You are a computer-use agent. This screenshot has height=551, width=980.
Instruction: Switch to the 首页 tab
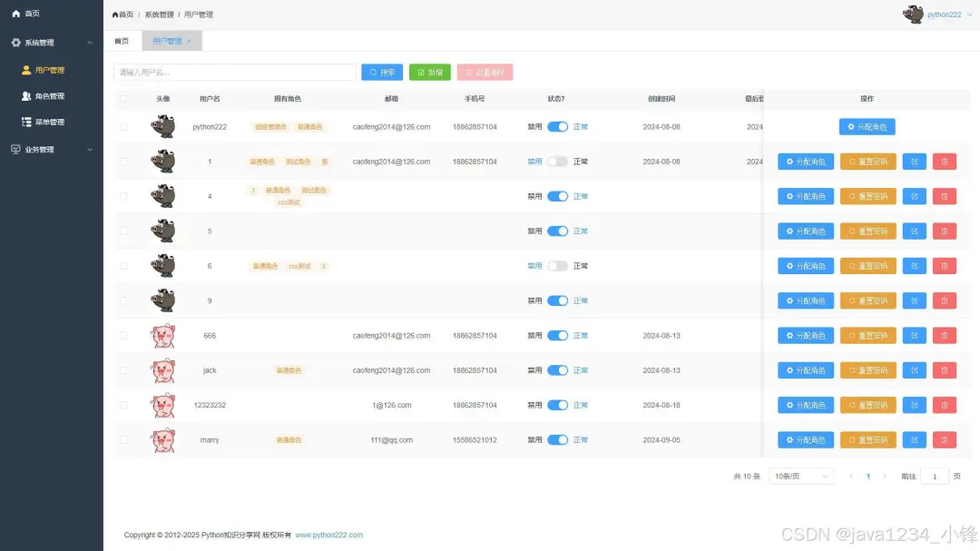(122, 41)
